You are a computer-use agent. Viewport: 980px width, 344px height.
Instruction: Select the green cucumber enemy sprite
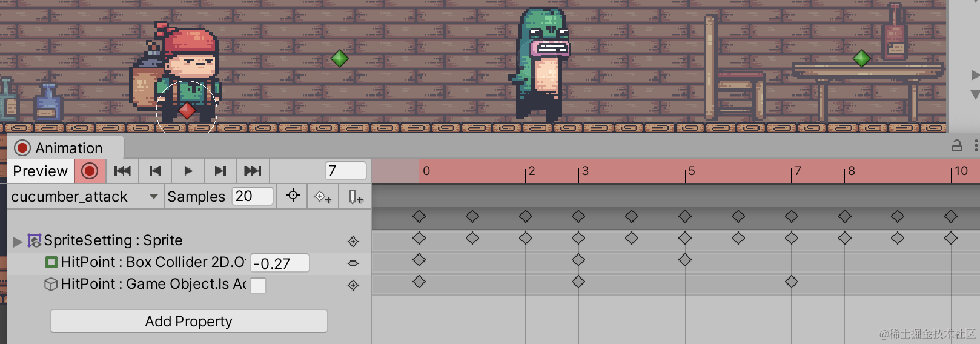click(541, 65)
